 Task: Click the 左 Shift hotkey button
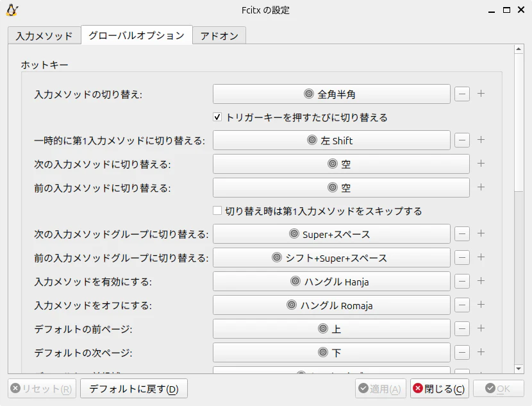[x=331, y=140]
